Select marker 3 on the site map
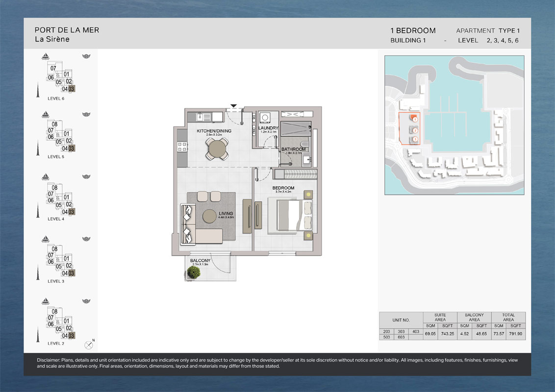555x392 pixels. 415,139
